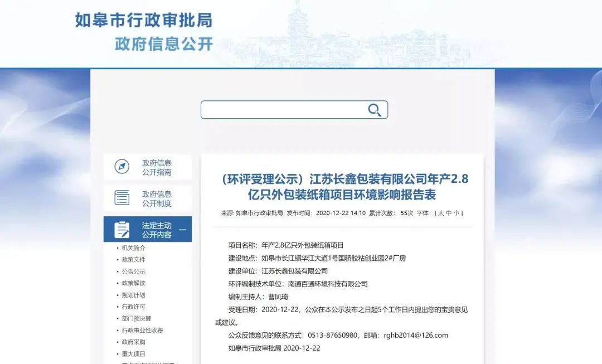
Task: Open the compass icon for 政府信息公开指南
Action: pyautogui.click(x=122, y=167)
